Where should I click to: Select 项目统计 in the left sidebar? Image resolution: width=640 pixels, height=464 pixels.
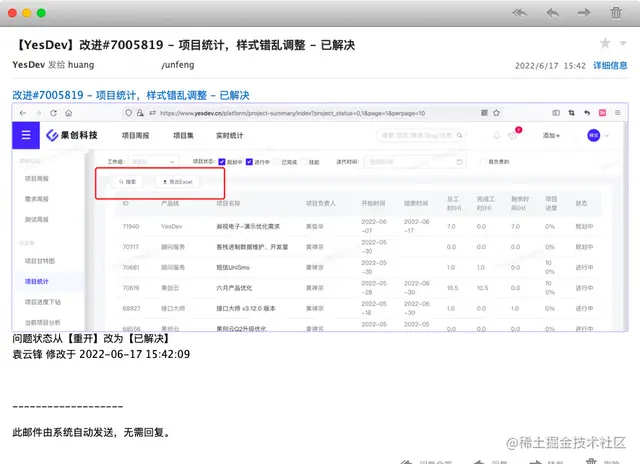36,281
